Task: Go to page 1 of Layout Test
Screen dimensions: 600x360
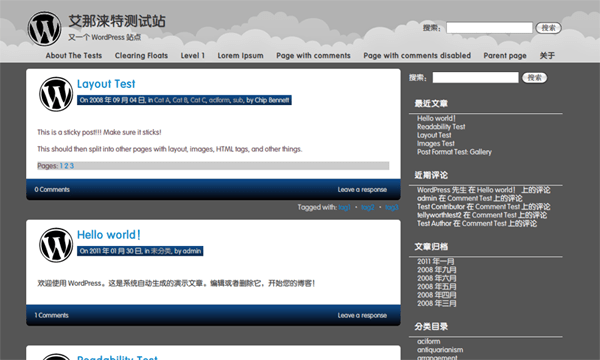Action: (x=61, y=166)
